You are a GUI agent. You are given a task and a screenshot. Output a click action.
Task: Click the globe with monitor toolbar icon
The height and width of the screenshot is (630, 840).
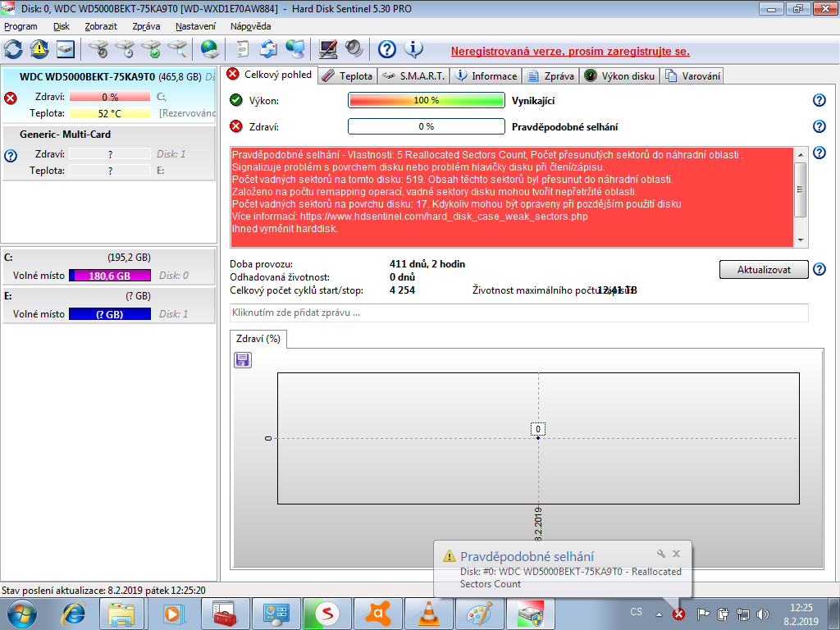pos(295,49)
